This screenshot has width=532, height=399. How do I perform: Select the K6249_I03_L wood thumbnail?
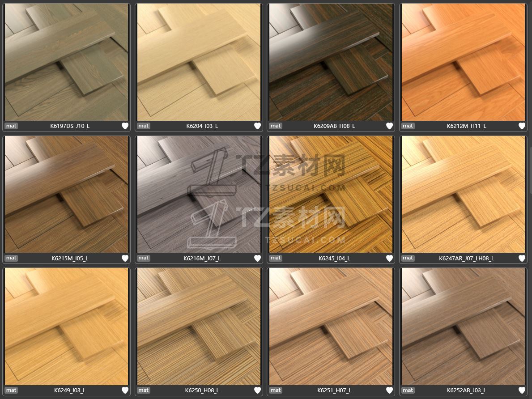(67, 327)
